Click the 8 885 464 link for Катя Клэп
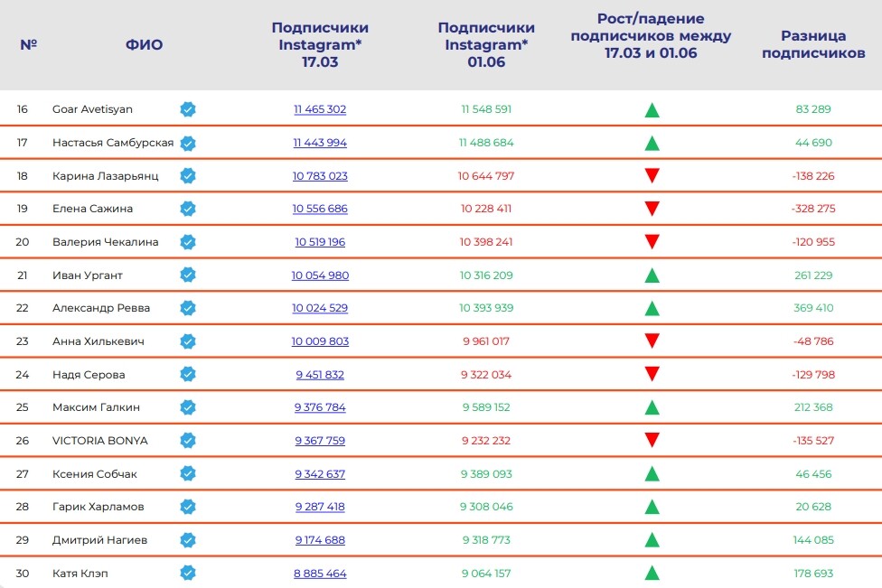This screenshot has width=882, height=588. pyautogui.click(x=320, y=573)
